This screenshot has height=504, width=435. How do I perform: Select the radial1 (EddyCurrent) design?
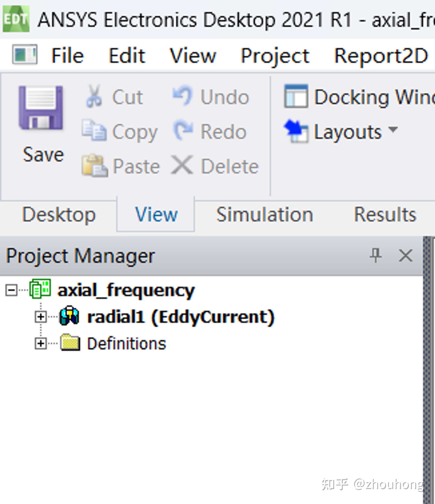[x=181, y=317]
